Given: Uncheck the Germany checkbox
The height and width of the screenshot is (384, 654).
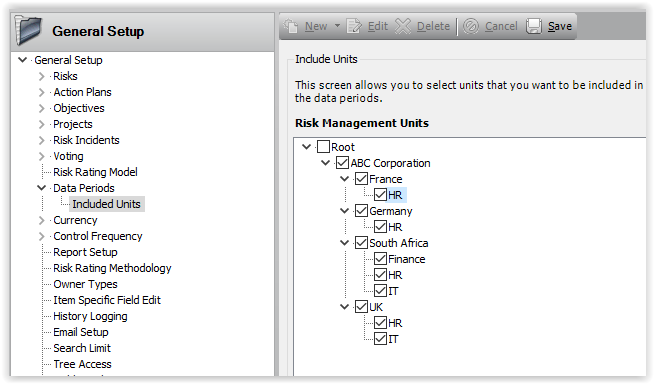Looking at the screenshot, I should pos(361,211).
